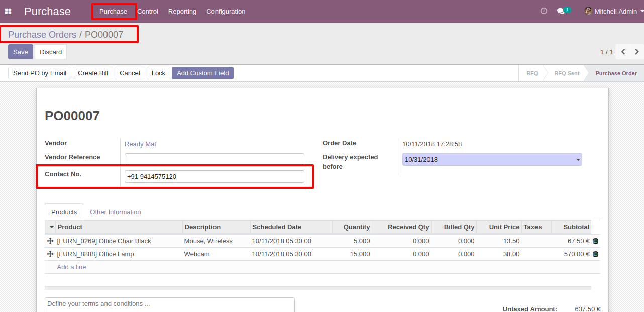Viewport: 644px width, 312px height.
Task: Sort by the Unit Price column header
Action: 499,227
